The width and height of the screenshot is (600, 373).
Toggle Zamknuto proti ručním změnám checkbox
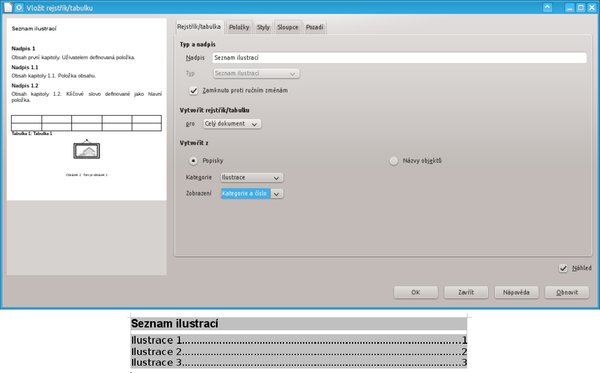point(194,91)
